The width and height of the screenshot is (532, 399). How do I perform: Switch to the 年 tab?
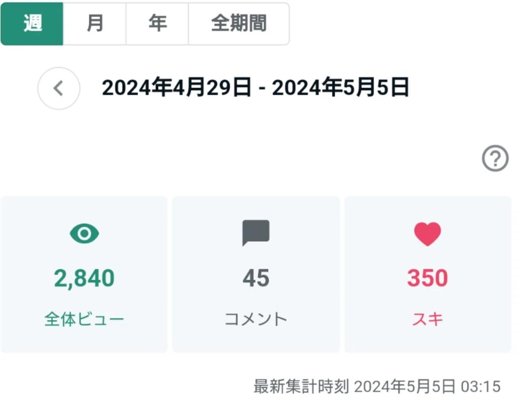[157, 24]
